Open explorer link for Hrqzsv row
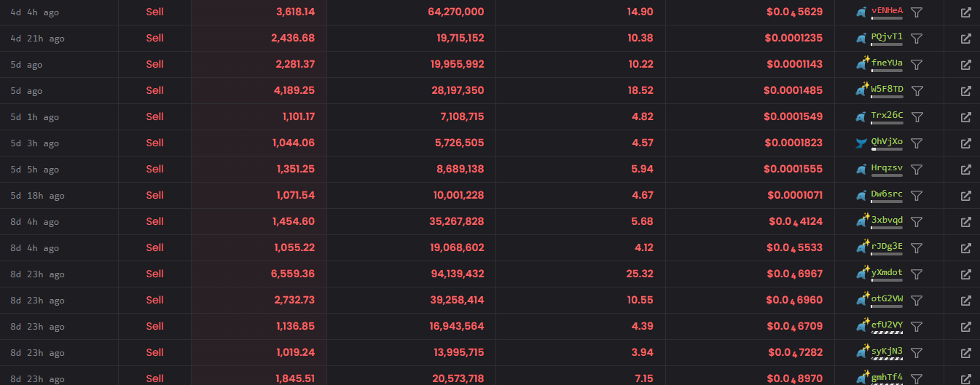The width and height of the screenshot is (980, 385). 965,170
